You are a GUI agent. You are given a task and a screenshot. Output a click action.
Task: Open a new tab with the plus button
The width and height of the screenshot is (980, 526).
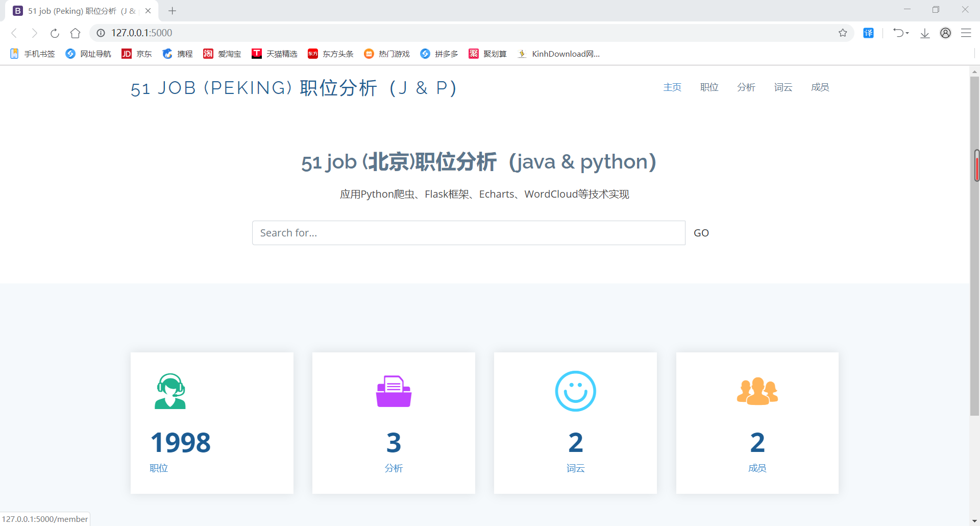(x=171, y=10)
